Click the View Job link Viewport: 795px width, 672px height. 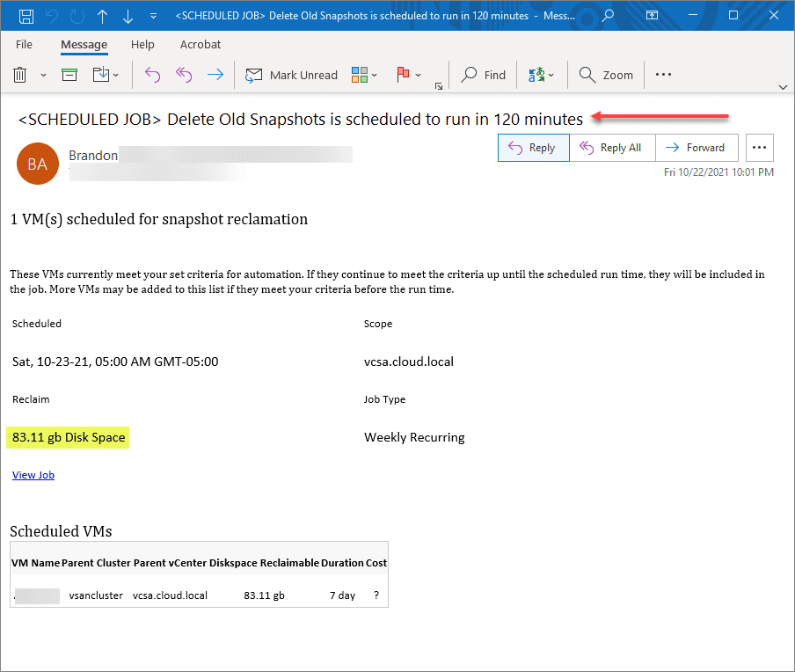coord(33,474)
